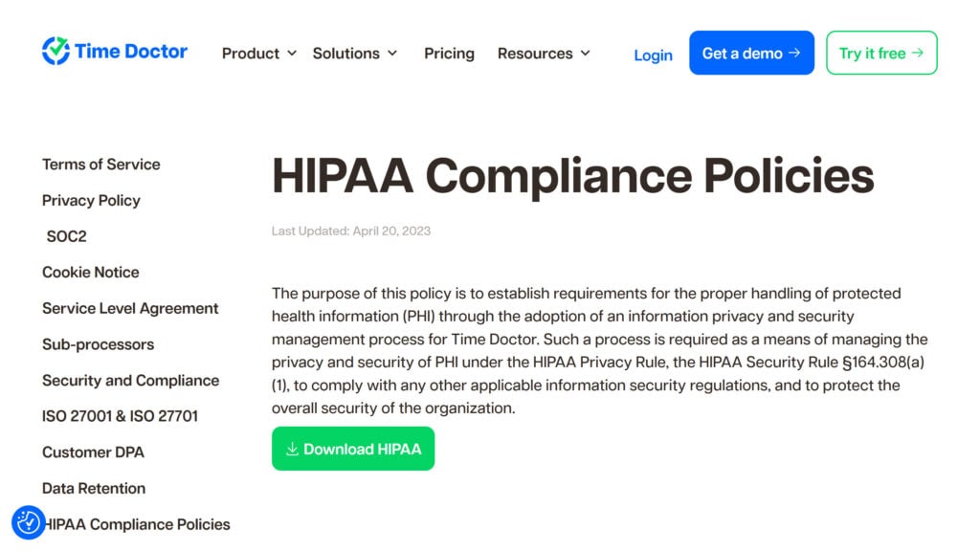
Task: Expand the Resources menu chevron
Action: click(586, 54)
